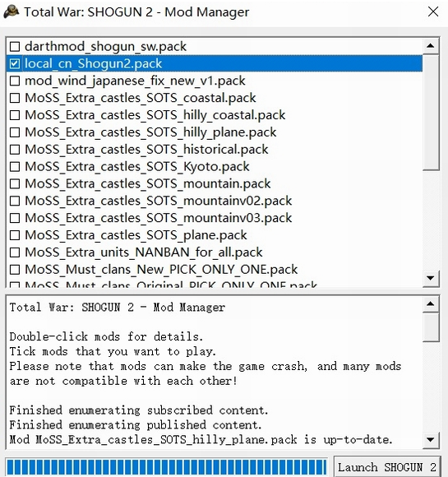
Task: Check MoSS_Extra_castles_SOTS_hilly_coastal.pack box
Action: (15, 115)
